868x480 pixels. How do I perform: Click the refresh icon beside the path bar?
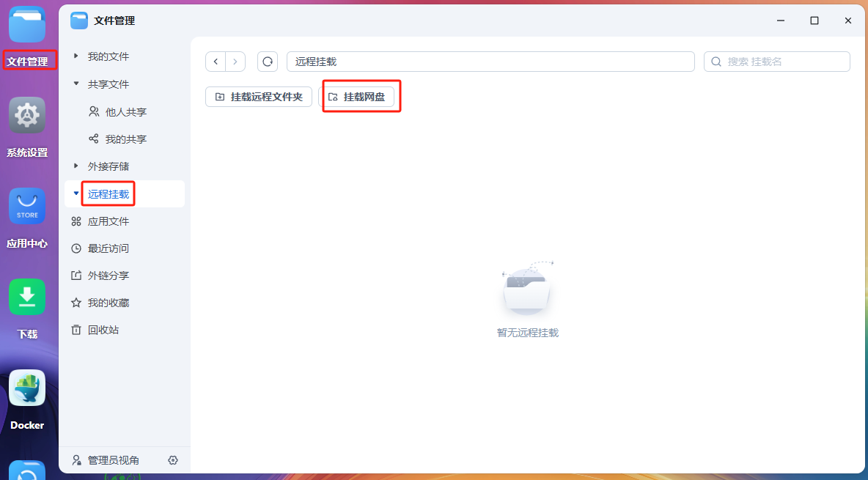268,62
